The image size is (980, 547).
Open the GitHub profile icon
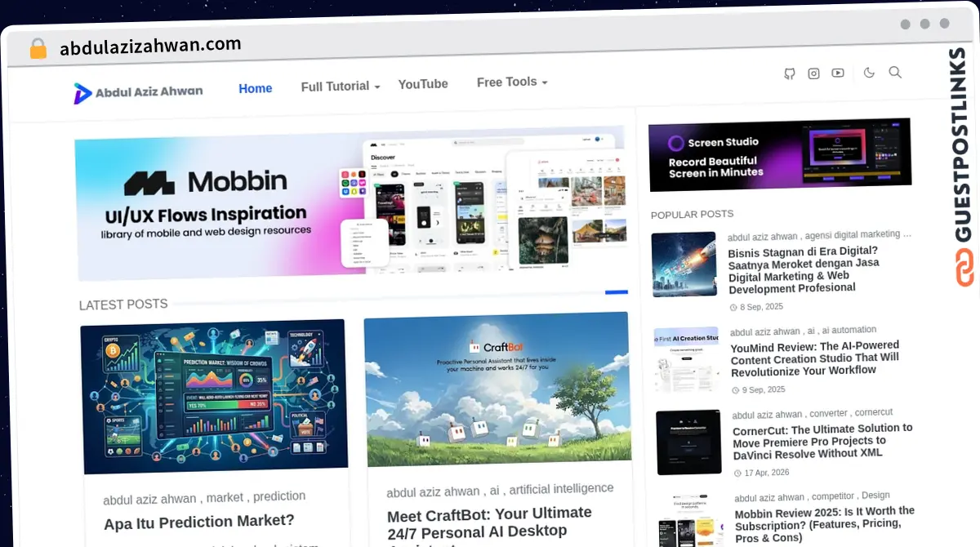pos(789,73)
